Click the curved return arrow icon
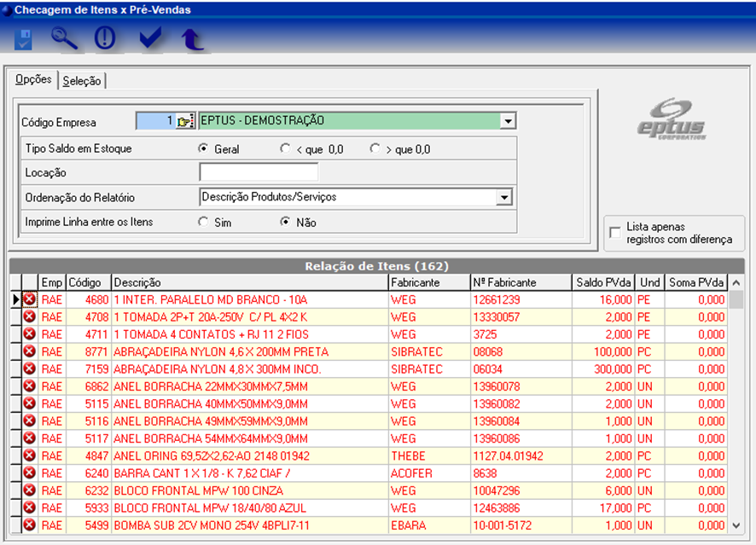 193,38
